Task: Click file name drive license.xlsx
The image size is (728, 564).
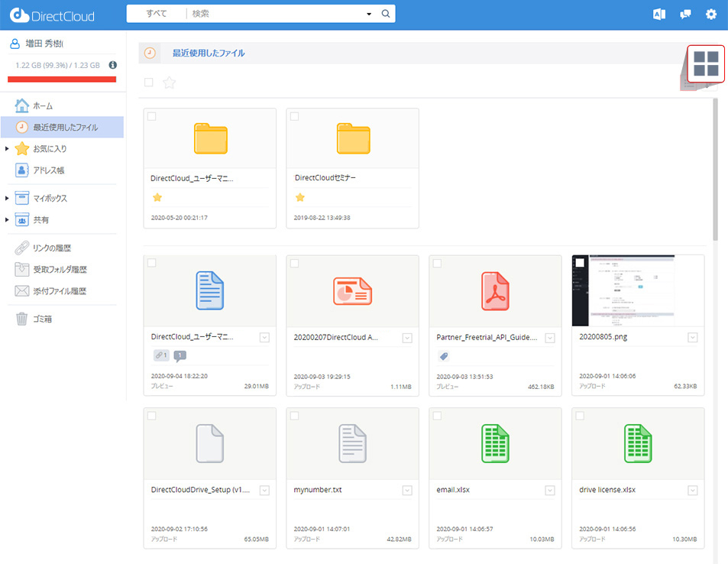Action: (x=607, y=490)
